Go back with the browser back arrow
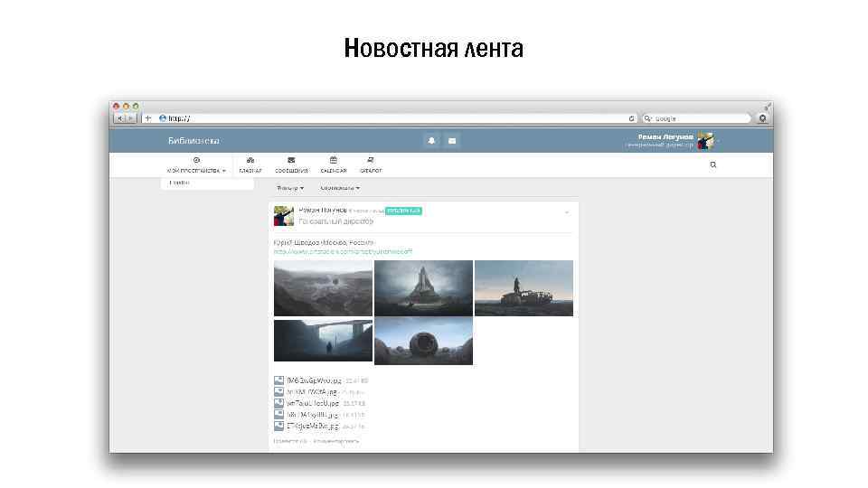Screen dimensions: 868x488 click(119, 118)
